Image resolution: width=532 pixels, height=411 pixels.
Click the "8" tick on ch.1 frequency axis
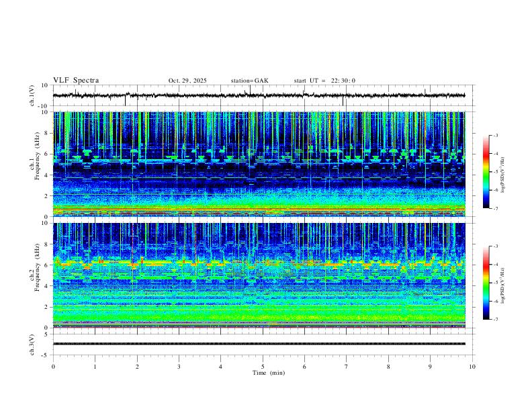point(47,133)
